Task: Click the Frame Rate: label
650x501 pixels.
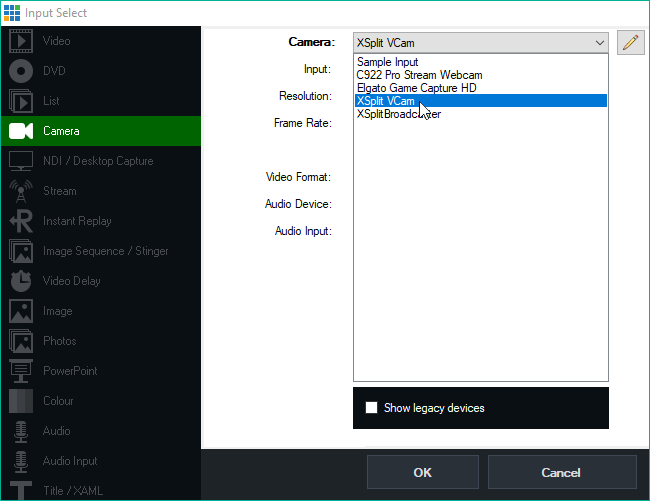Action: (303, 123)
